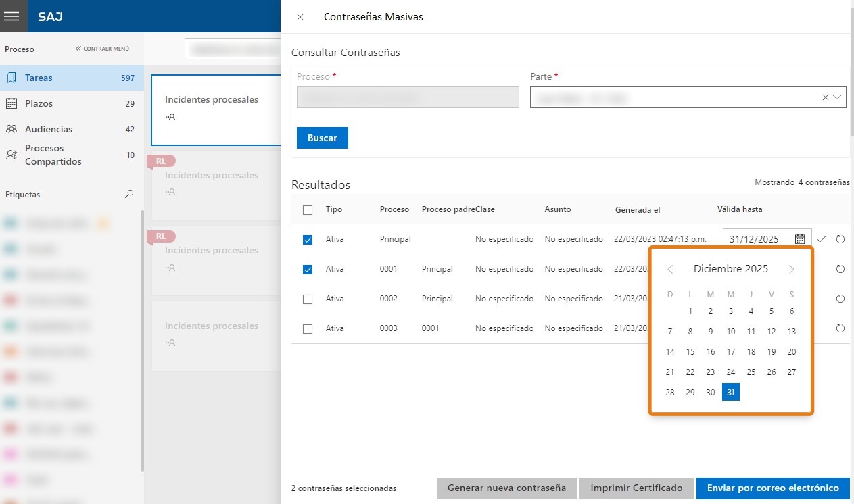Go to next month in calendar
Screen dimensions: 854x504
point(792,269)
